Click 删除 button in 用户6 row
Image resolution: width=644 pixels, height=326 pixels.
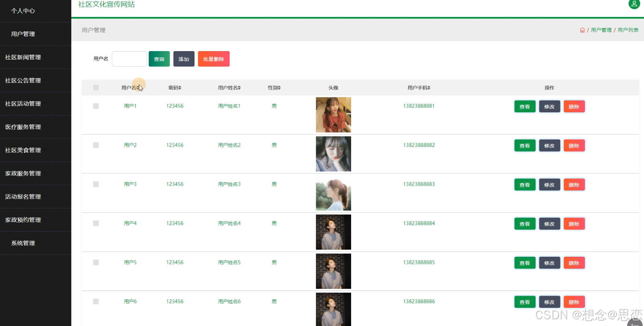click(x=574, y=302)
